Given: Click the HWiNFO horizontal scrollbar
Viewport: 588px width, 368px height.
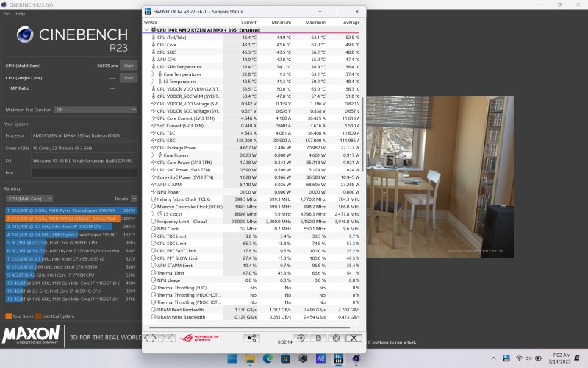Looking at the screenshot, I should click(249, 328).
